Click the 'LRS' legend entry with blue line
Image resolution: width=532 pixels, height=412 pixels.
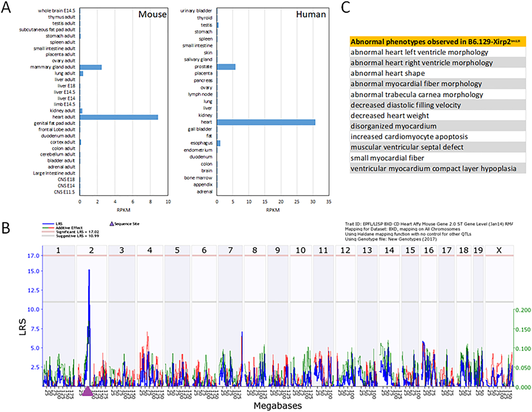tap(52, 224)
